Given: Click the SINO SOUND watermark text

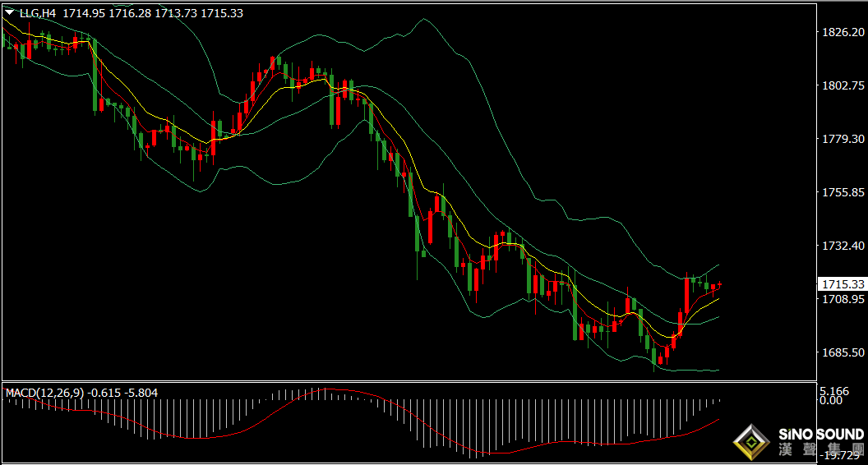Looking at the screenshot, I should coord(820,434).
